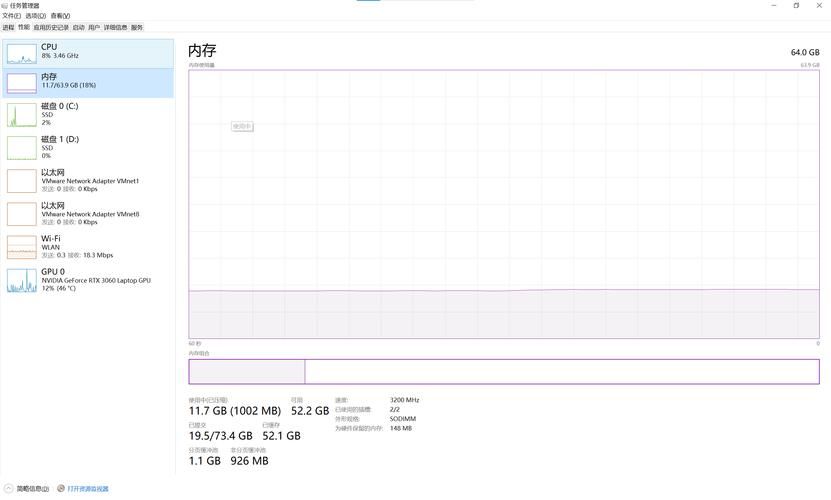Select the 内存 item in the sidebar
The image size is (831, 500).
88,83
